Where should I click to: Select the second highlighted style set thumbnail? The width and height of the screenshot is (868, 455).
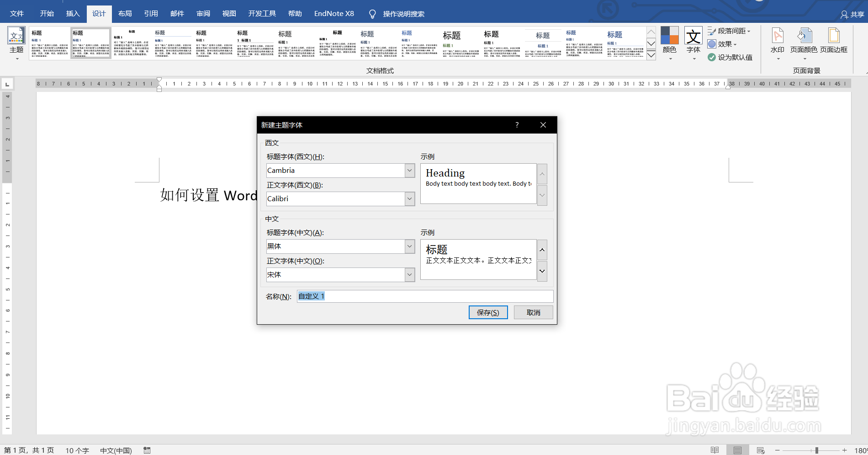[91, 43]
